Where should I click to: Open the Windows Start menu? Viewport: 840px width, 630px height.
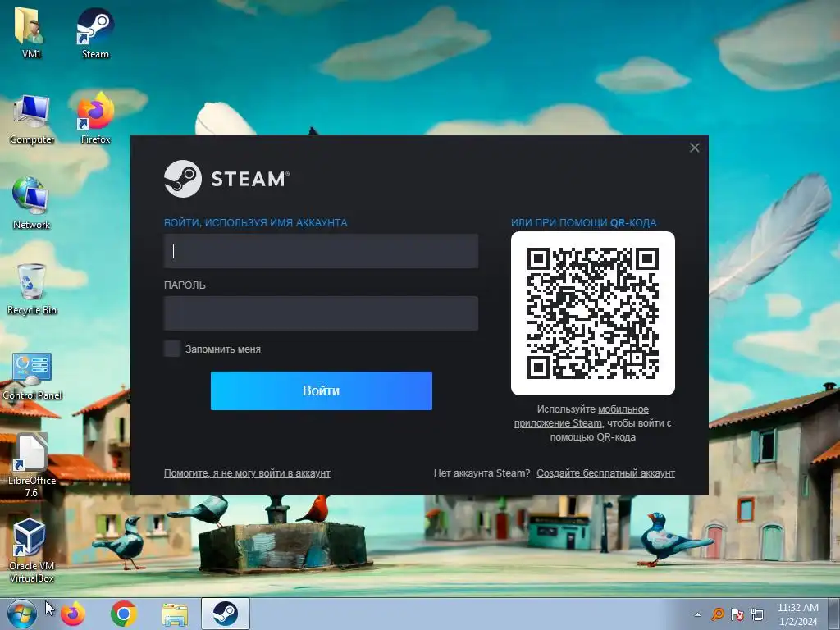coord(21,614)
